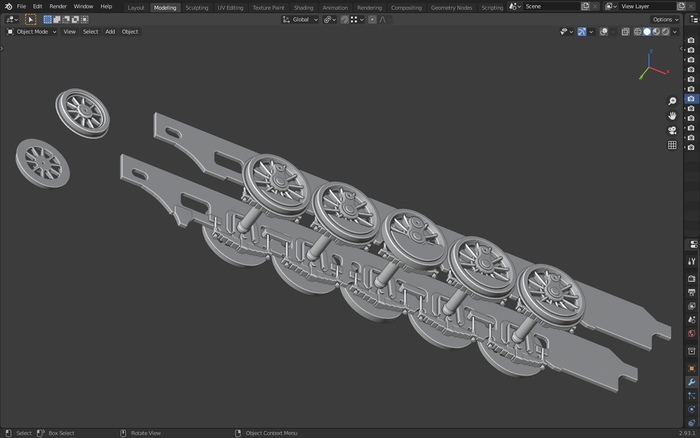Switch to solid viewport shading
Screen dimensions: 700x438
pyautogui.click(x=646, y=32)
